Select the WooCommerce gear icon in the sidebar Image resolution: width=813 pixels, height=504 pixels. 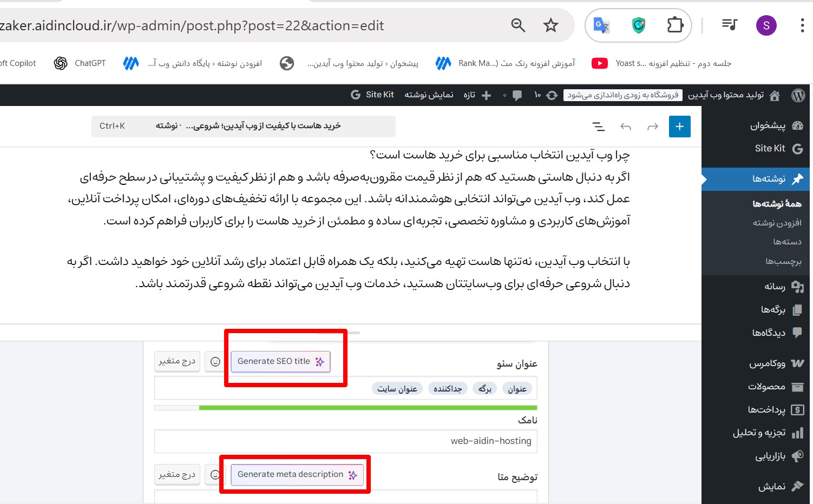tap(797, 363)
